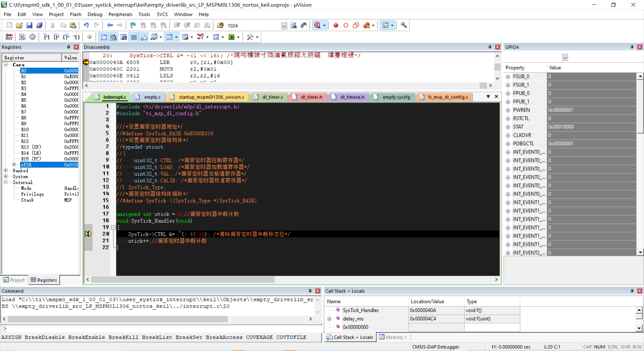This screenshot has height=351, width=644.
Task: Insert a breakpoint with the solid red dot
Action: tap(336, 25)
